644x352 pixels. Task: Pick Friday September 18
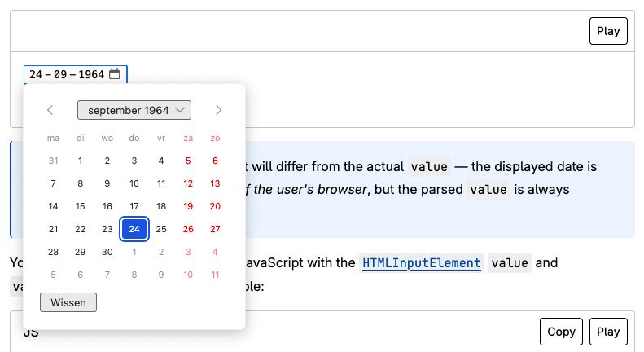coord(161,206)
